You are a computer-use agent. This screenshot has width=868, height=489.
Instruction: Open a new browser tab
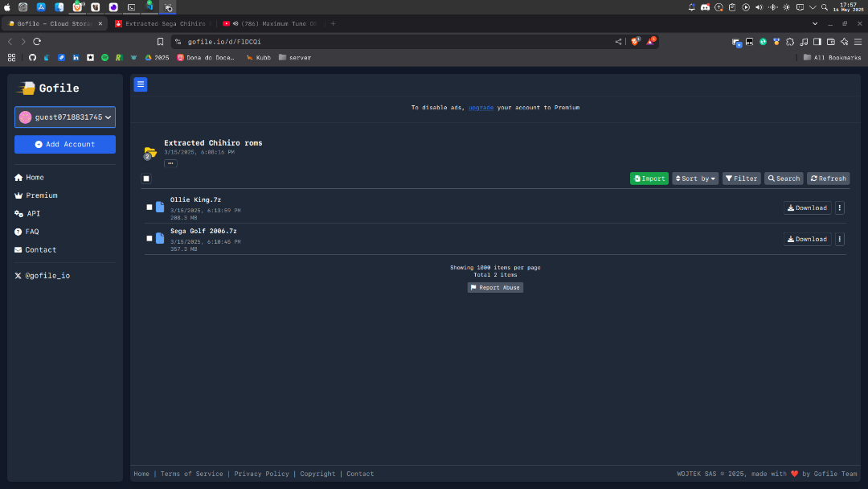coord(334,24)
